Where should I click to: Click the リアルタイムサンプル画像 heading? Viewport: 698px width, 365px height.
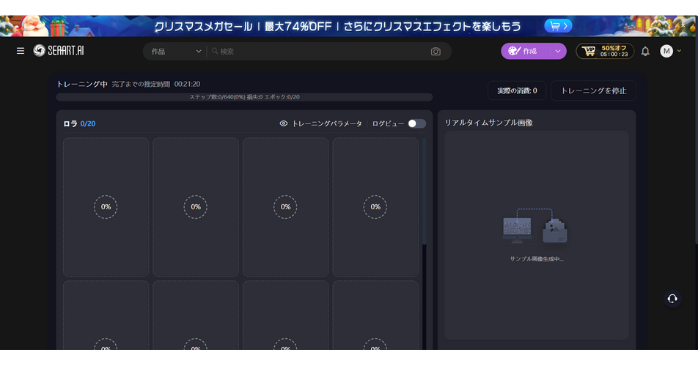[x=488, y=123]
